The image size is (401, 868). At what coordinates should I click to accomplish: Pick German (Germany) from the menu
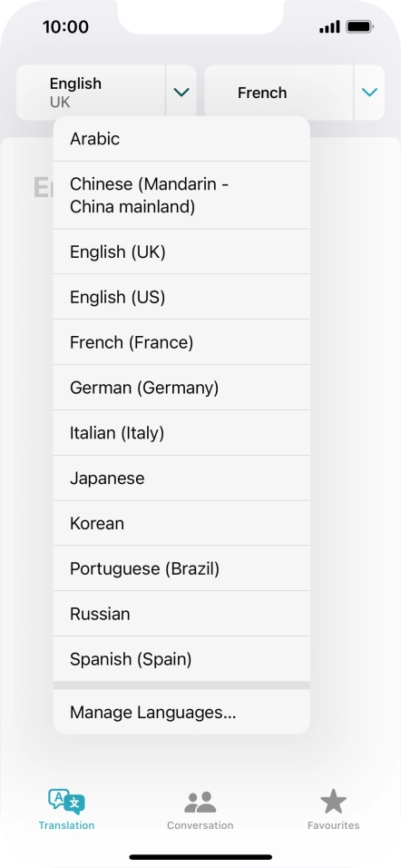(x=181, y=388)
